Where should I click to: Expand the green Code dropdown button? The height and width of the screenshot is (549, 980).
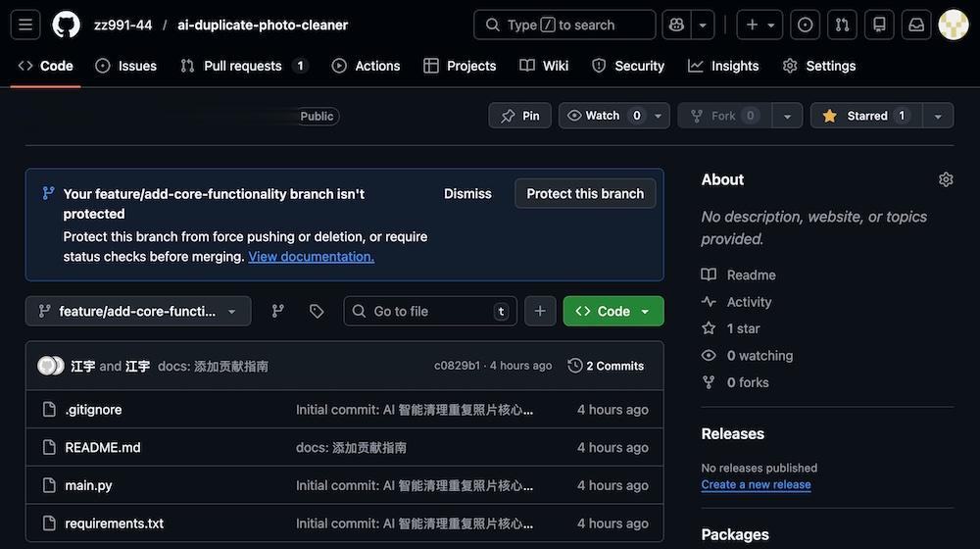tap(613, 311)
